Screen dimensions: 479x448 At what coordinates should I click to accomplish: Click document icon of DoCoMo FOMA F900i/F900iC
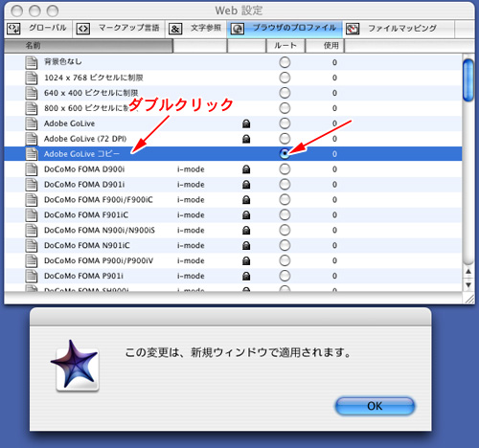pyautogui.click(x=32, y=200)
